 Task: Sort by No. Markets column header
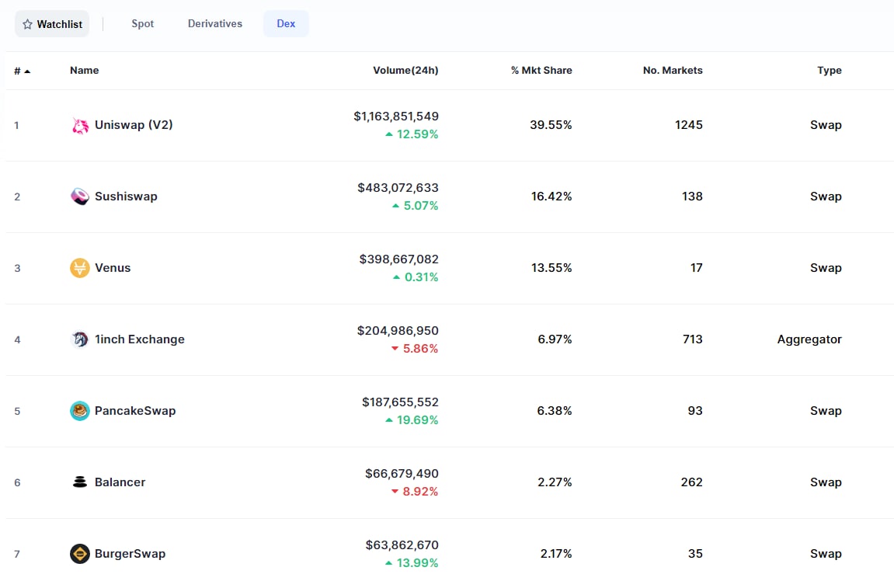(673, 71)
